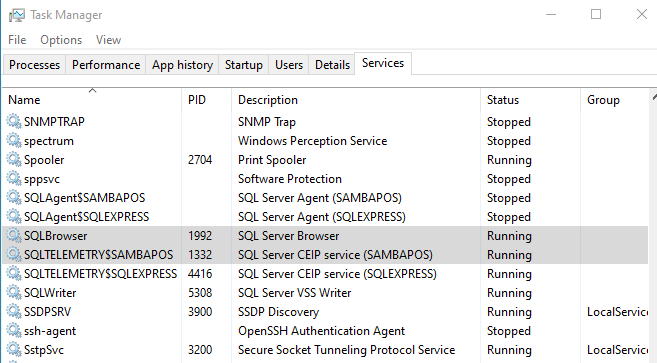This screenshot has height=363, width=657.
Task: Select the SQLWriter service name
Action: point(50,293)
